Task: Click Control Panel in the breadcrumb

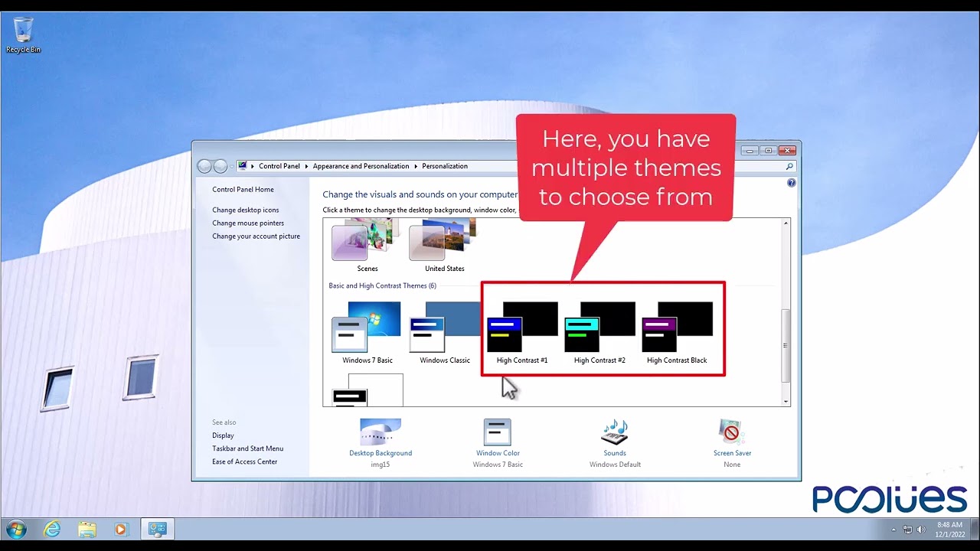Action: [279, 166]
